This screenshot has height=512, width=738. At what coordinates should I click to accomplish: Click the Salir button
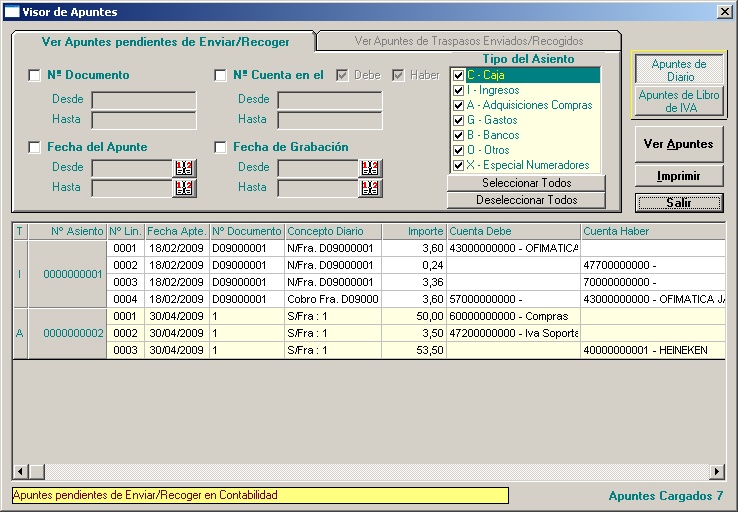(679, 203)
